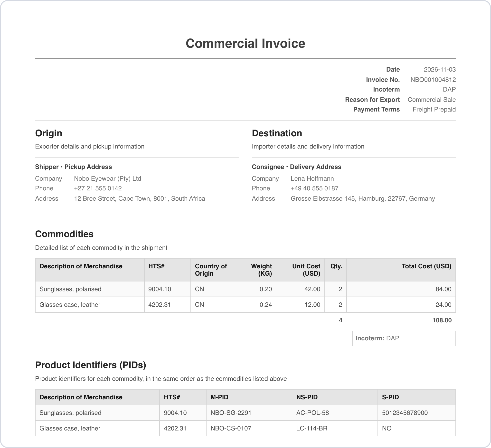Image resolution: width=491 pixels, height=448 pixels.
Task: Click the Product Identifiers (PIDs) heading
Action: 91,365
